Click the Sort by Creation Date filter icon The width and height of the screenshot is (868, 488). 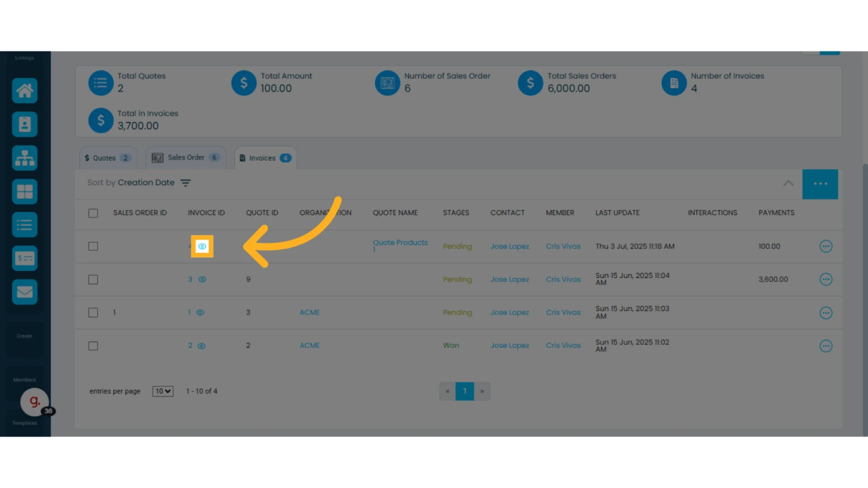pyautogui.click(x=185, y=183)
